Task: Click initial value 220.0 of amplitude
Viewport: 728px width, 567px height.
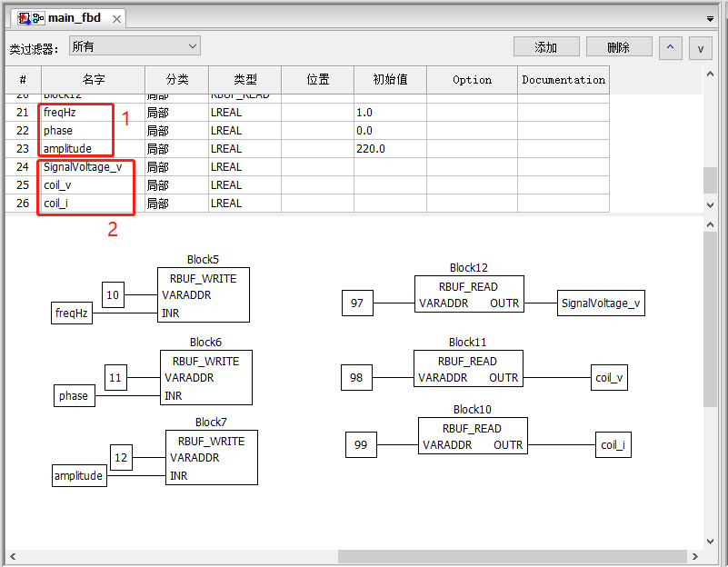Action: click(x=391, y=148)
